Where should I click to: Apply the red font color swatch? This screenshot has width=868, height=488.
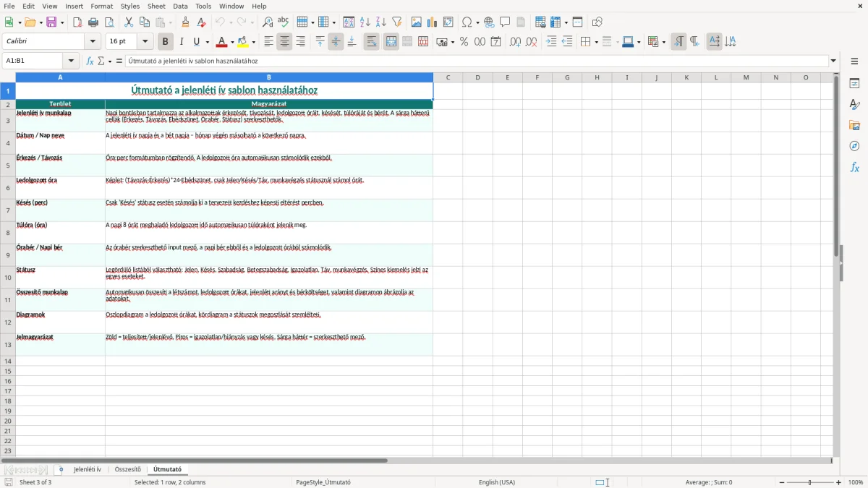(221, 42)
